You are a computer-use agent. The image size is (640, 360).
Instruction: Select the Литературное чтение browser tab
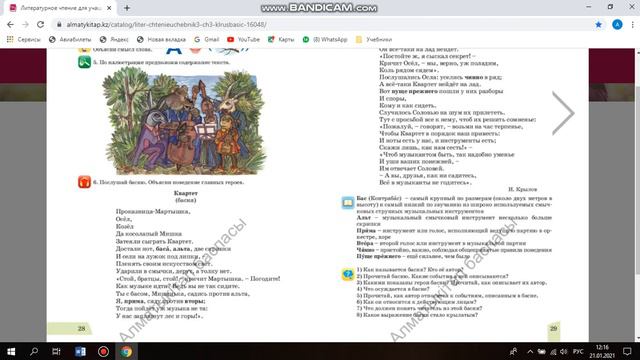coord(60,8)
